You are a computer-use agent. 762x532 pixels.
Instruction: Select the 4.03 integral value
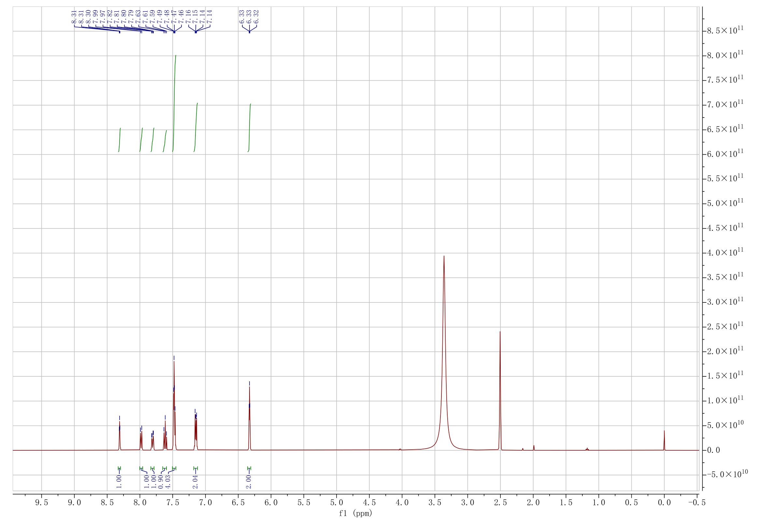click(168, 482)
